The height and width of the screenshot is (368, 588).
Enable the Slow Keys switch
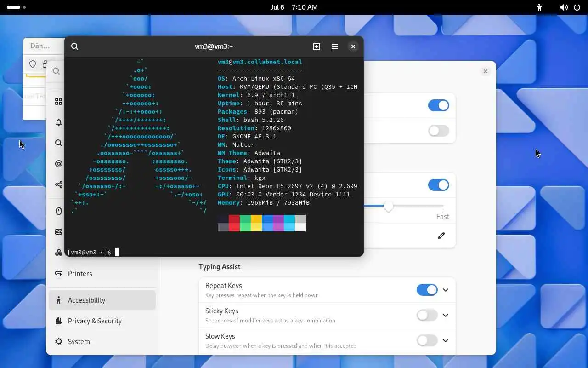427,340
